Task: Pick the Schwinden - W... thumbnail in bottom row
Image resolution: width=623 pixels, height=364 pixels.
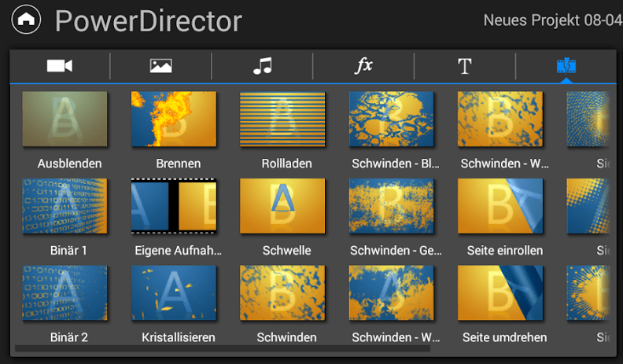Action: [x=392, y=293]
